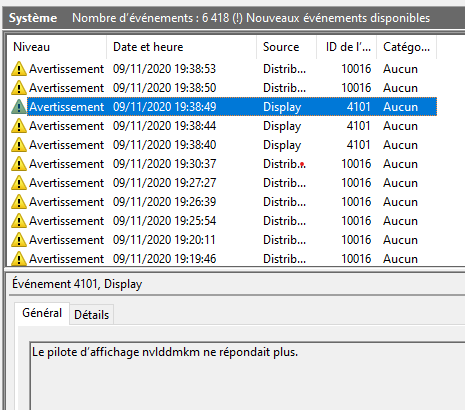Select event dated 09/11/2020 19:26:39
465x410 pixels.
(x=223, y=202)
